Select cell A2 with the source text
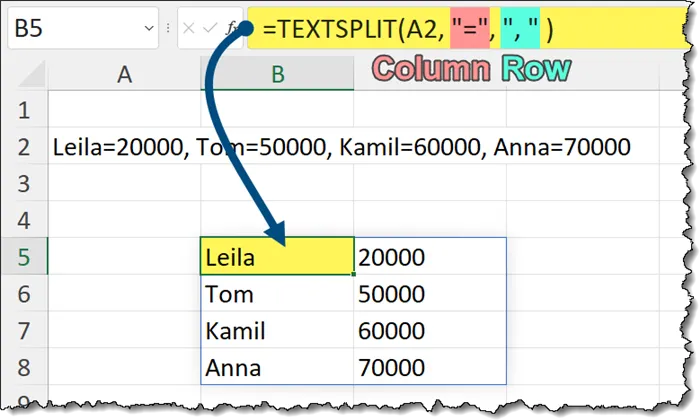700x420 pixels. [124, 147]
